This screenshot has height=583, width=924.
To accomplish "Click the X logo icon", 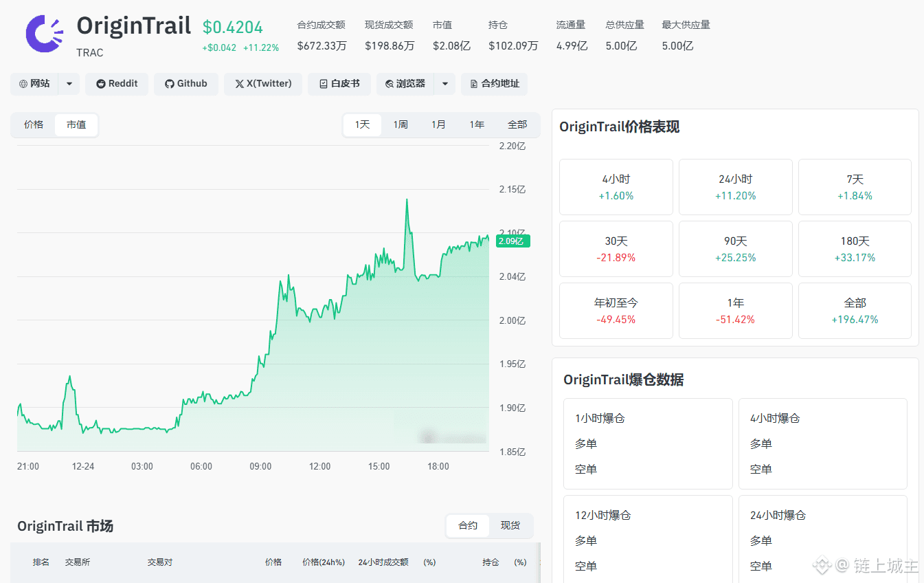I will (x=239, y=84).
